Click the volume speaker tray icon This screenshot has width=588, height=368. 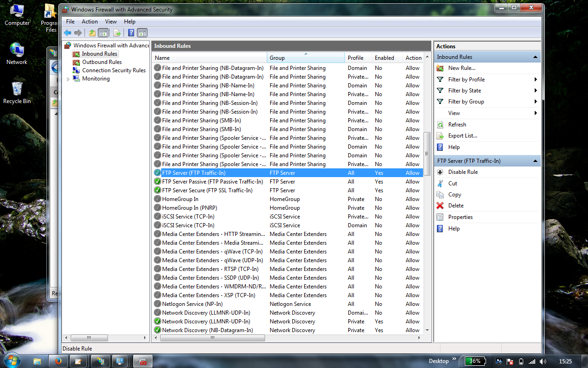coord(543,362)
